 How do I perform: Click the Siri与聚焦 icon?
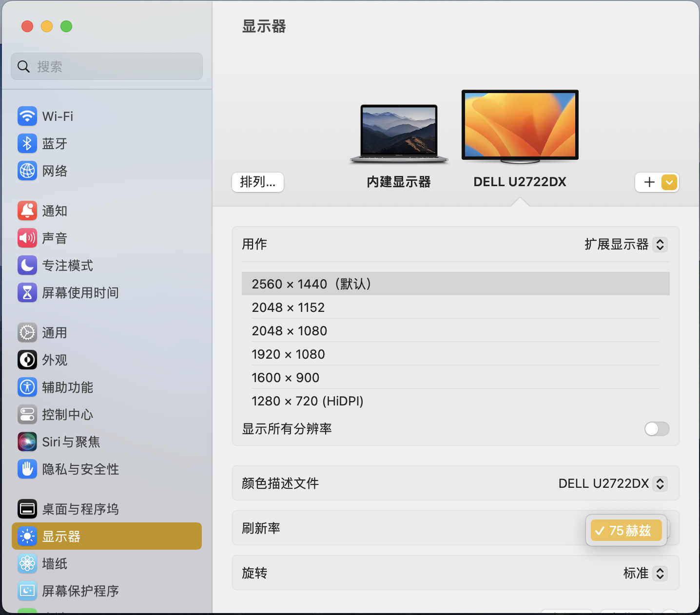[x=27, y=442]
